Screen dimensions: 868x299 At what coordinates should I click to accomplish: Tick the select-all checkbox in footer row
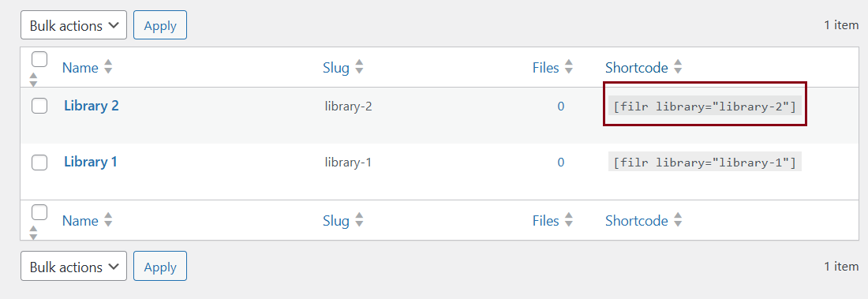[39, 212]
